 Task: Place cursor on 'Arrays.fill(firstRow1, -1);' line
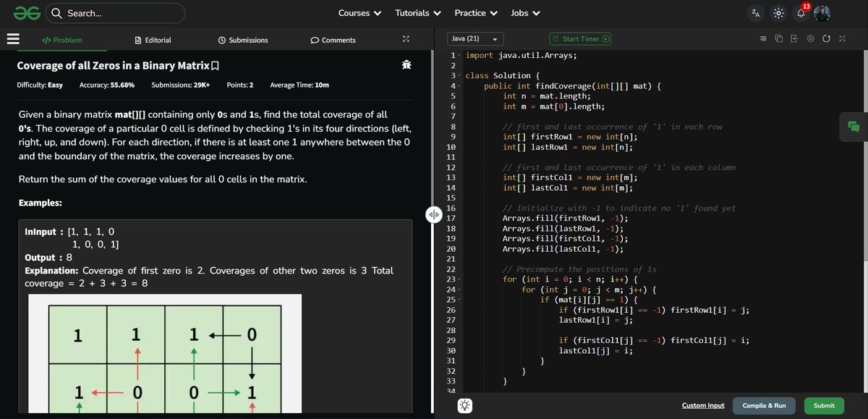(x=566, y=219)
